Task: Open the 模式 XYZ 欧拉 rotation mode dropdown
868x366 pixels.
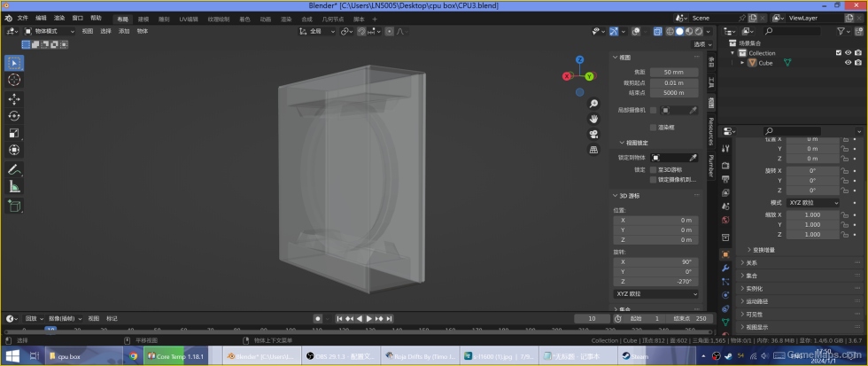Action: pos(813,203)
